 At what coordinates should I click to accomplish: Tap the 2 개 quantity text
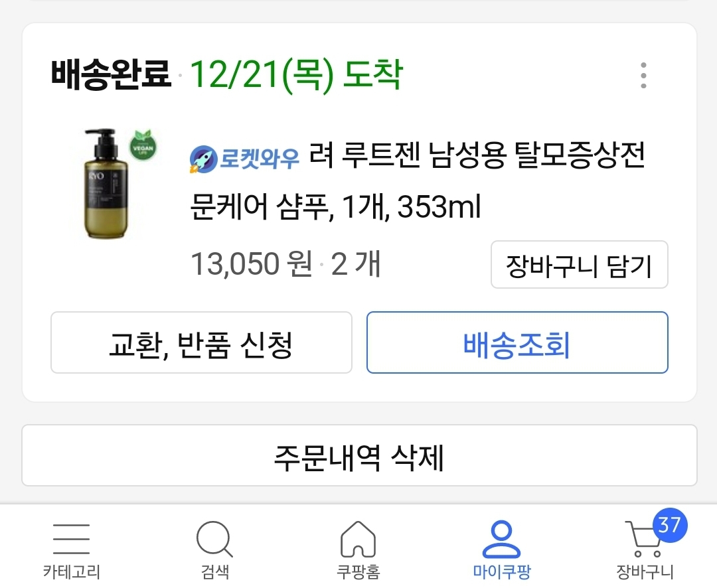click(356, 265)
